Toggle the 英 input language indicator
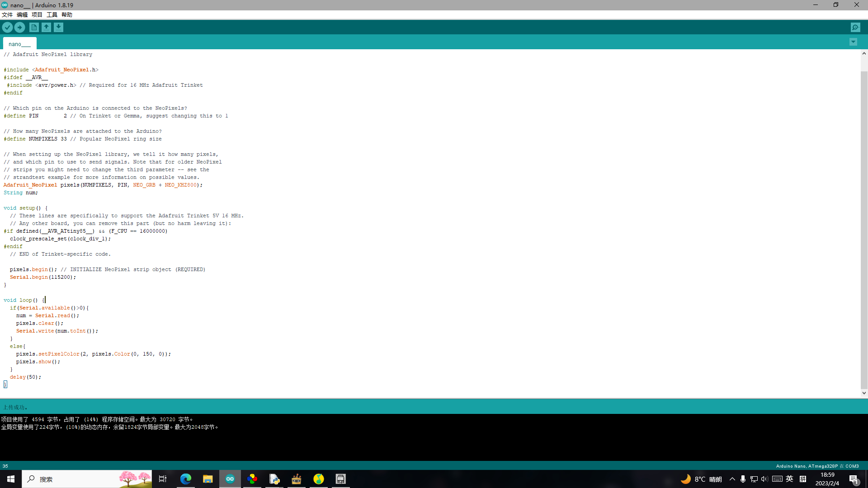 click(789, 479)
